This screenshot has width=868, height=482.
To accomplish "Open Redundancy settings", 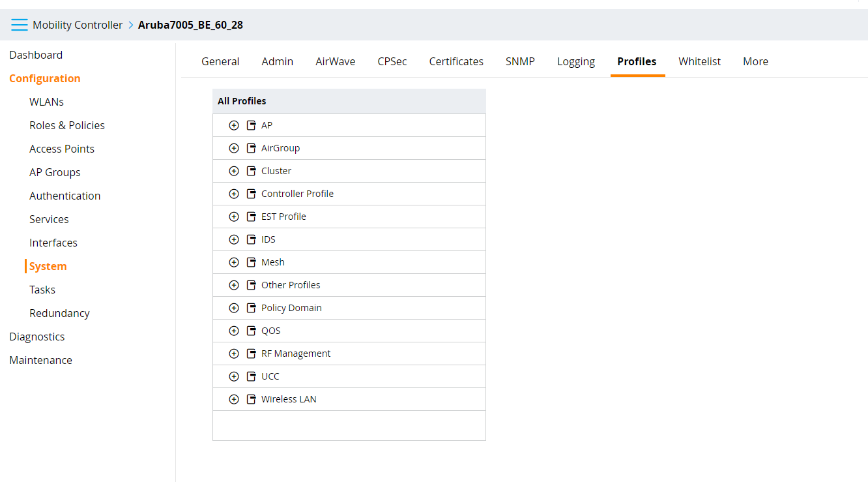I will coord(59,313).
